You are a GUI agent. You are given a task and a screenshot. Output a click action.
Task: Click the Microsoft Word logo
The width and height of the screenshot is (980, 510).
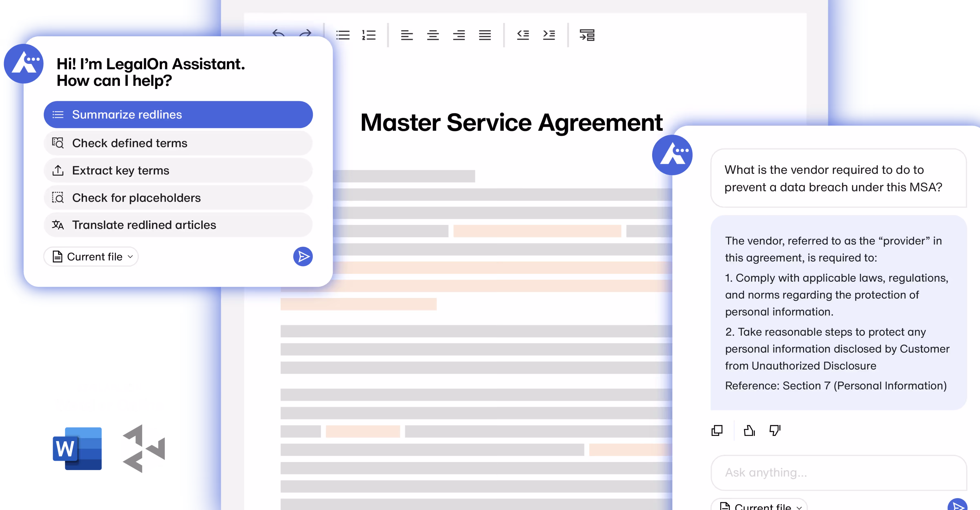point(77,448)
